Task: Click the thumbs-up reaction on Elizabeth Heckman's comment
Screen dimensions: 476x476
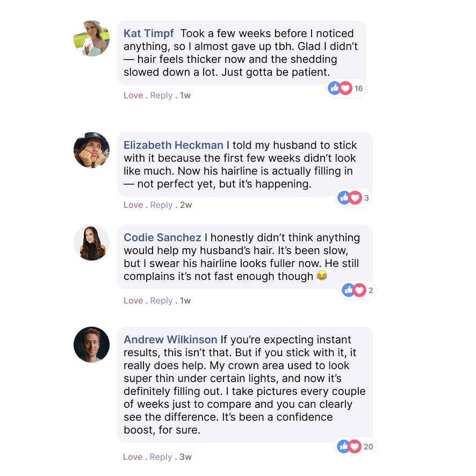Action: (344, 198)
